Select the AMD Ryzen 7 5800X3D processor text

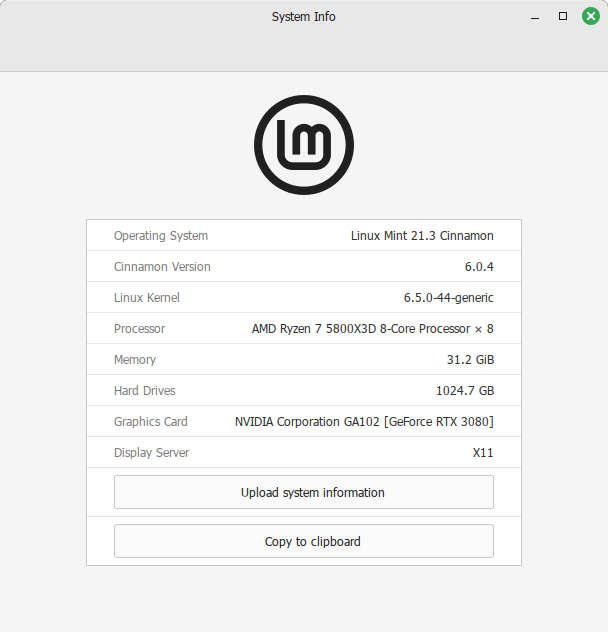pos(373,328)
